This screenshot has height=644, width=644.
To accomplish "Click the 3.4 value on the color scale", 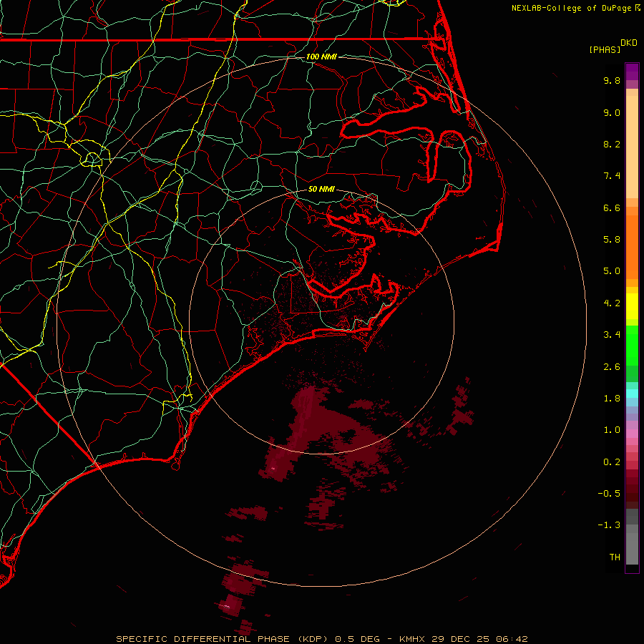I will 612,335.
